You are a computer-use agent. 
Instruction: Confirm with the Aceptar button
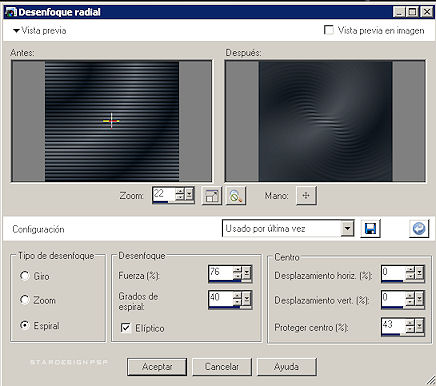click(157, 367)
